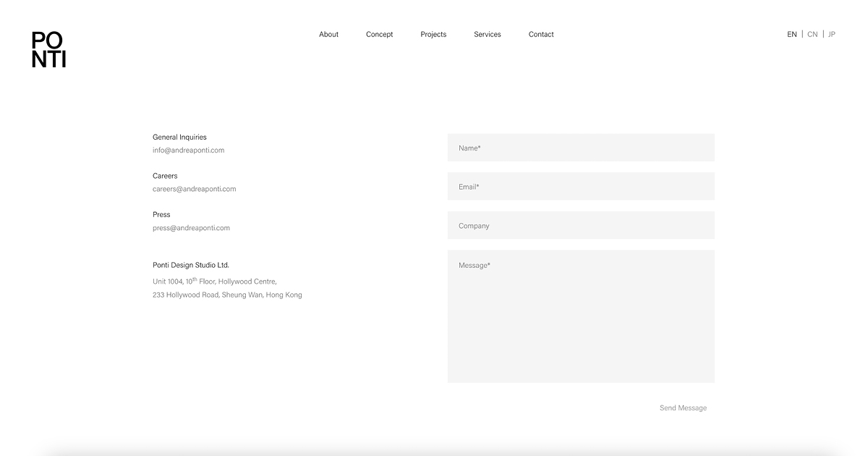Click the PONTI logo
Viewport: 868px width, 456px height.
pyautogui.click(x=48, y=49)
